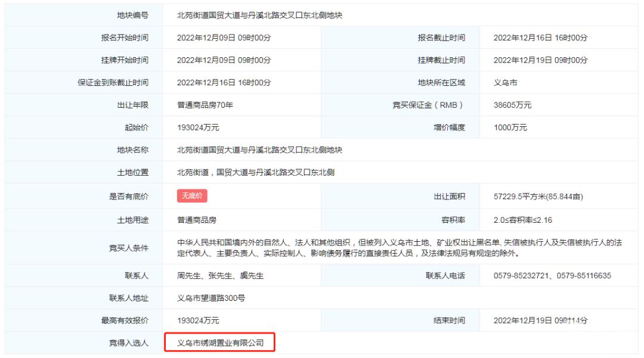Select the 容积率 value text

[523, 220]
